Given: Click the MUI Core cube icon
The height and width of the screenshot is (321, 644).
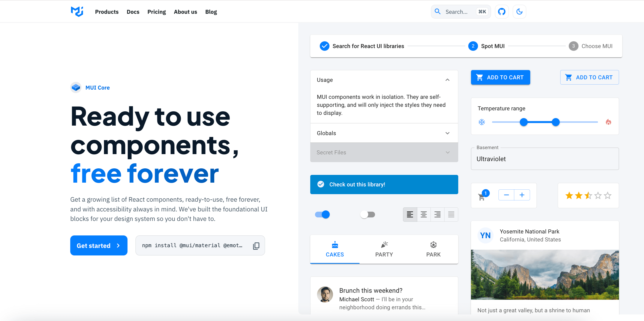Looking at the screenshot, I should (76, 87).
